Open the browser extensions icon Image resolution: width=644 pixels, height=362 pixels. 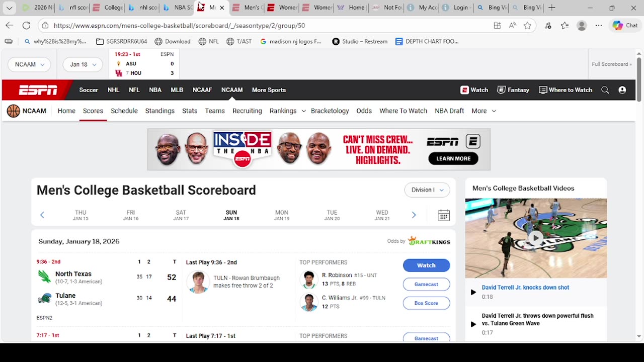548,25
